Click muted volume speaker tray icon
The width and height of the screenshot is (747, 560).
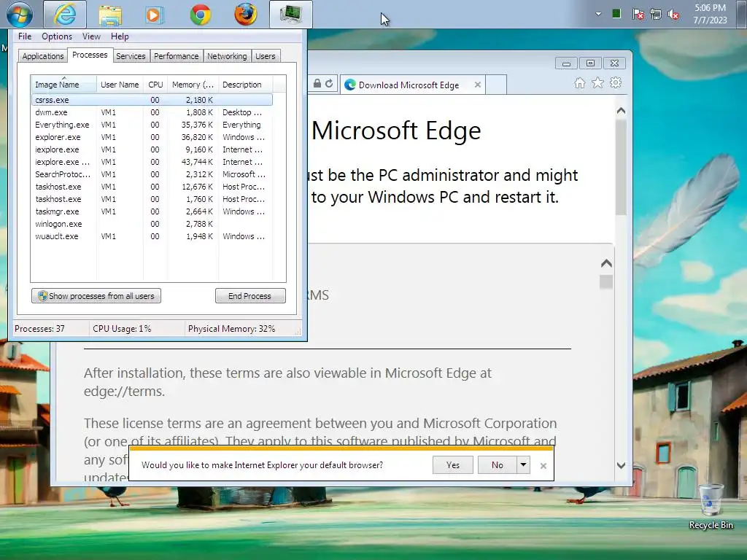tap(673, 15)
